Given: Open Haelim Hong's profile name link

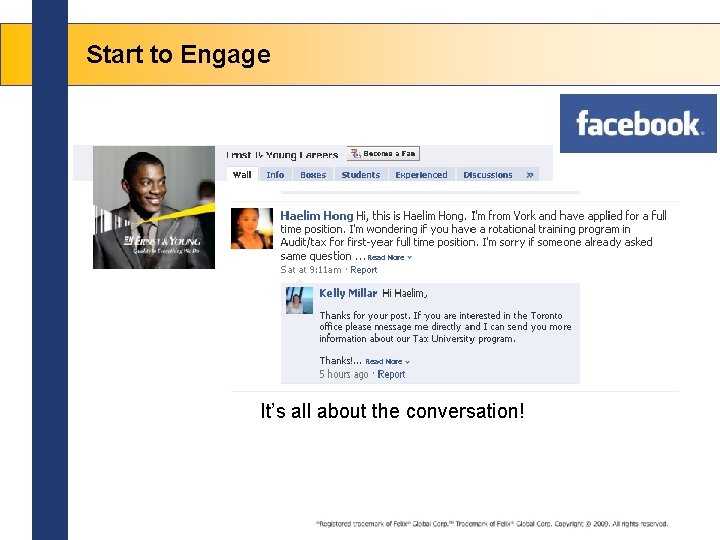Looking at the screenshot, I should pos(316,216).
